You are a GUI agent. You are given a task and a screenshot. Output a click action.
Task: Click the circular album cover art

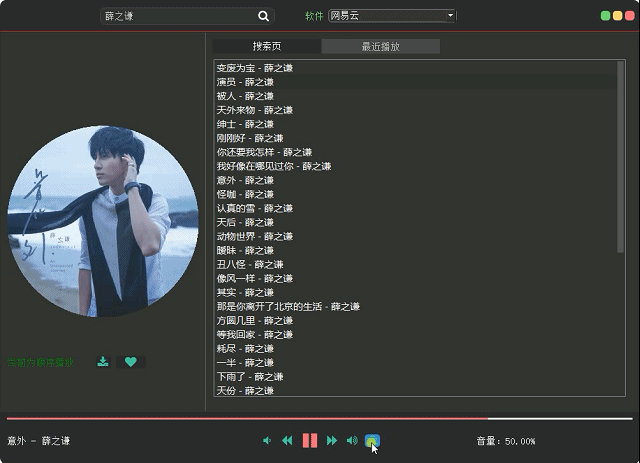coord(103,221)
